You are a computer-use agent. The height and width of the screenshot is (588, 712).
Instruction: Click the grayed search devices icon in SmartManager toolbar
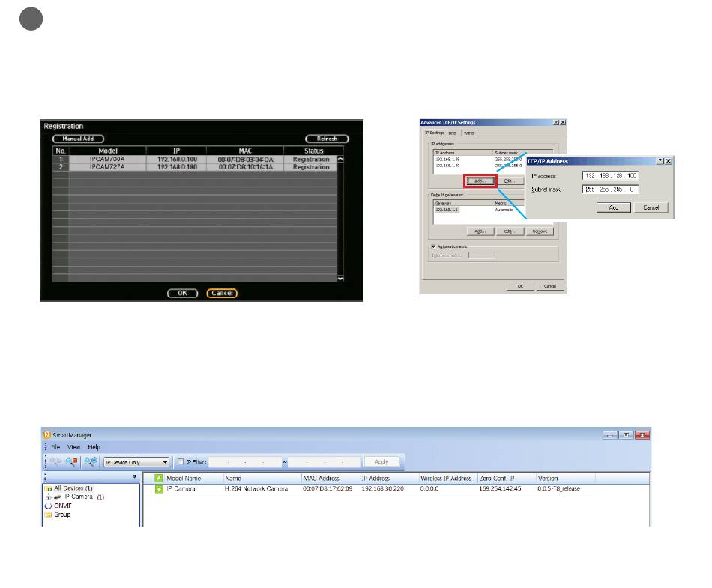coord(55,462)
